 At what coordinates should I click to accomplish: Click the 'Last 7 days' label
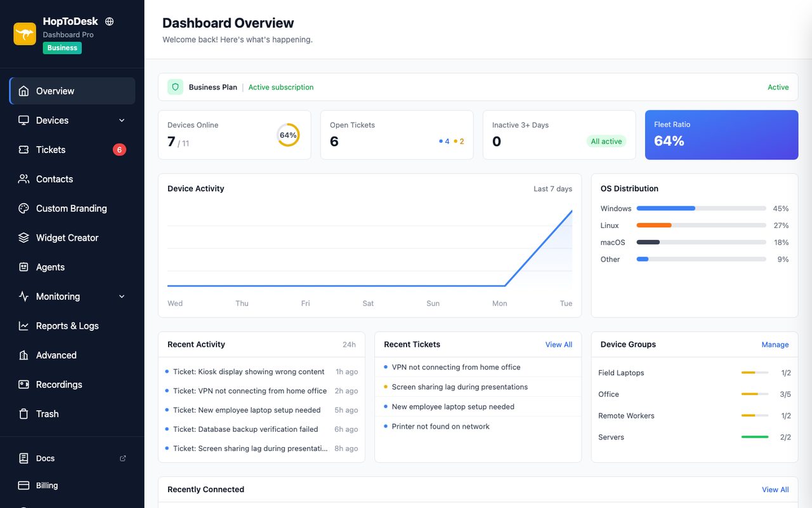553,189
